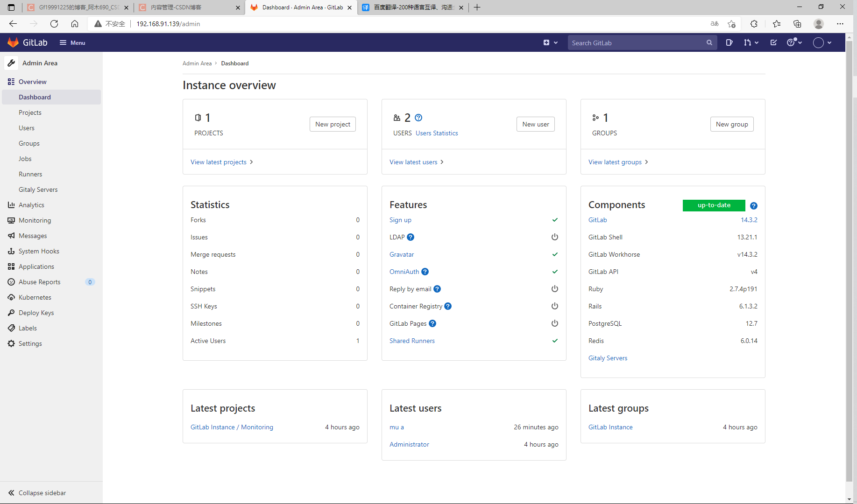Open View latest users link
Viewport: 857px width, 504px height.
417,162
